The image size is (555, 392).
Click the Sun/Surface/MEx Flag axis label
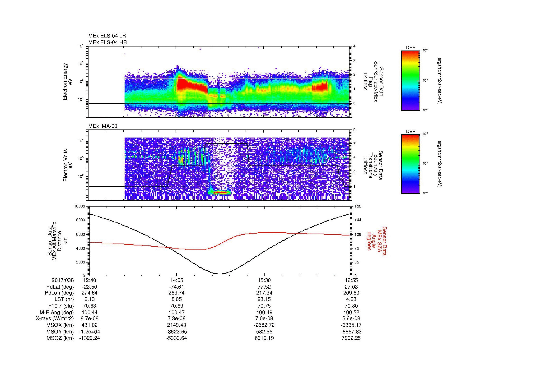pos(373,82)
